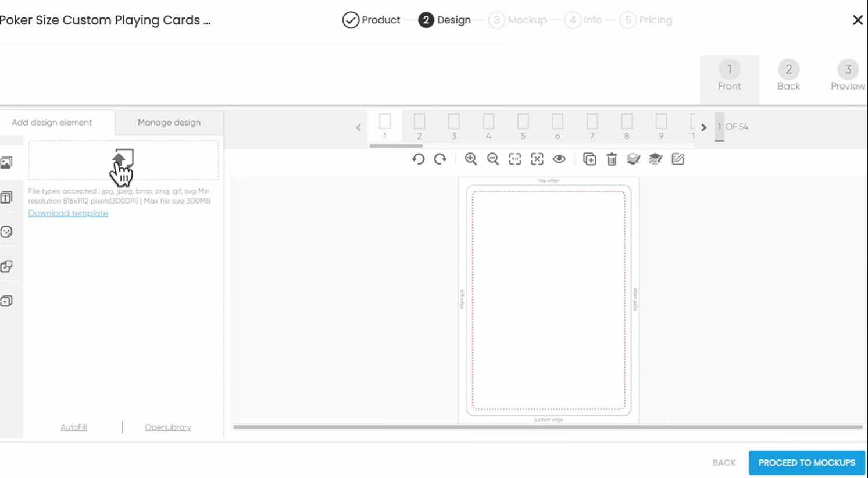
Task: Toggle the eye preview visibility icon
Action: point(559,159)
